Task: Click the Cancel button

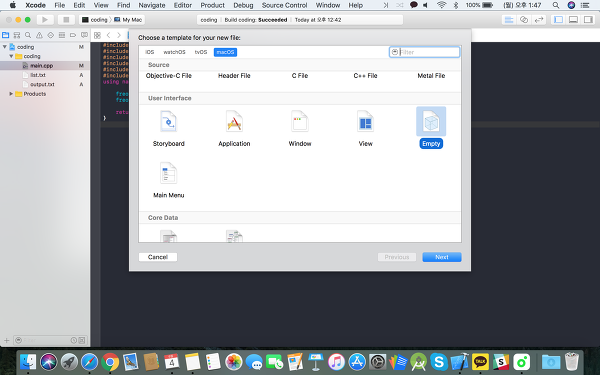Action: (x=158, y=257)
